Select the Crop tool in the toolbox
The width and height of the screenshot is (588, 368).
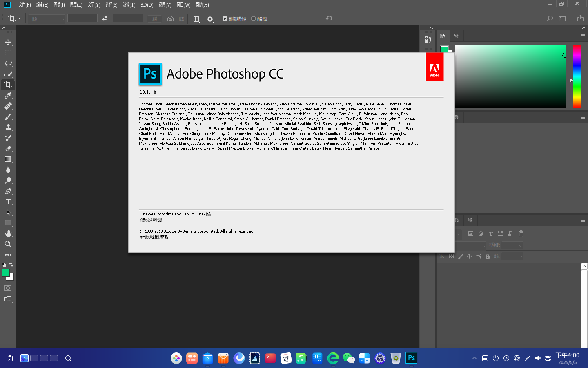[8, 85]
